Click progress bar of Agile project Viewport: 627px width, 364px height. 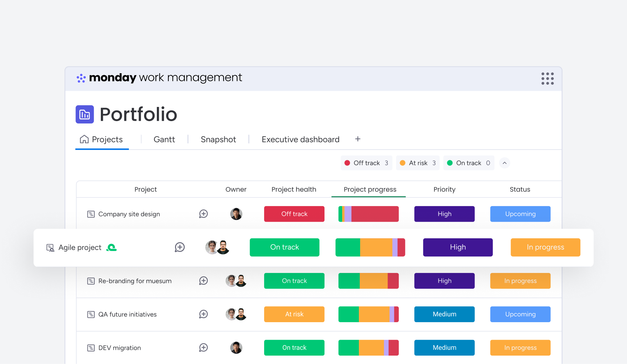coord(370,247)
